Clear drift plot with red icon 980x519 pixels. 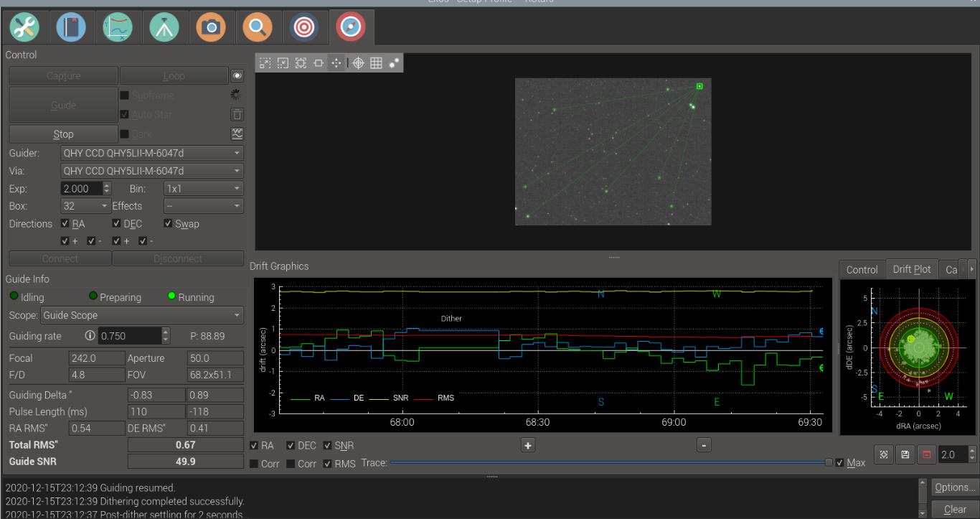[926, 454]
